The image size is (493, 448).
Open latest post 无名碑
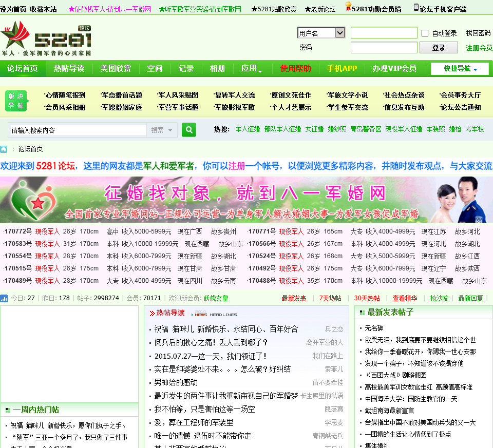(x=374, y=328)
